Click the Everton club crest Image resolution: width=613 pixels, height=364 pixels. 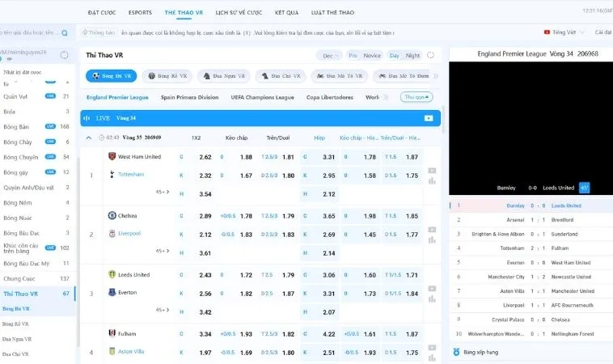(112, 292)
